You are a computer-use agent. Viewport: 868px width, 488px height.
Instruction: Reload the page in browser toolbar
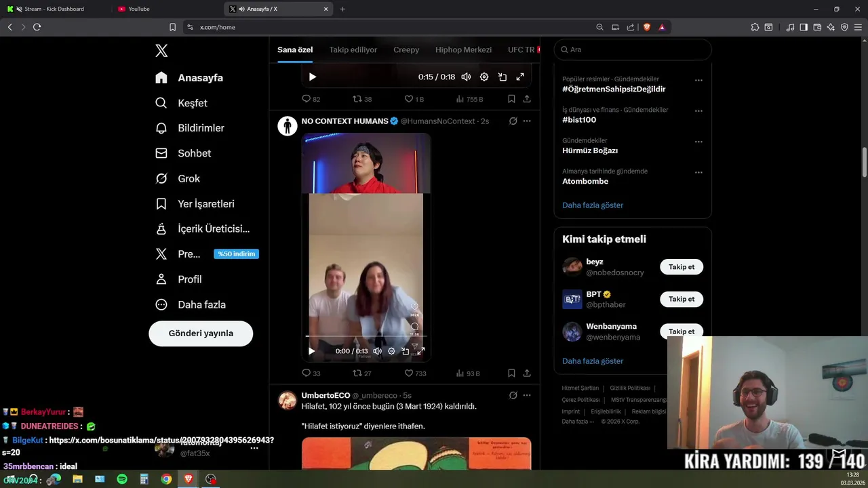(37, 27)
